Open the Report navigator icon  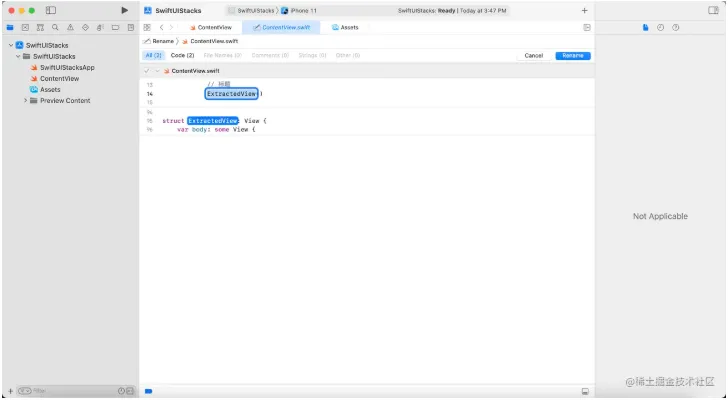coord(130,28)
